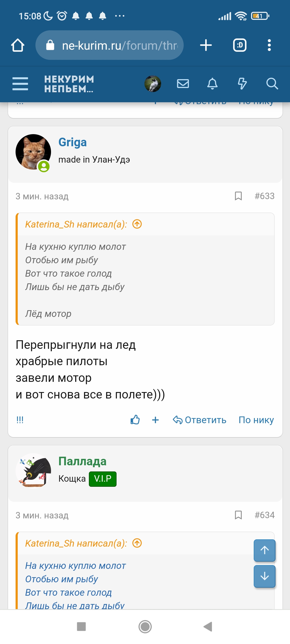
Task: Open the hamburger navigation menu
Action: click(x=20, y=83)
